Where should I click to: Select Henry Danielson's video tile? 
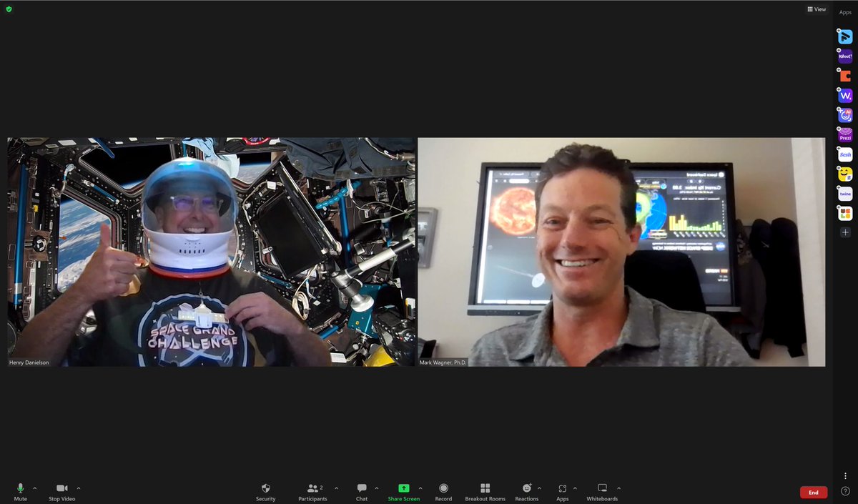(212, 252)
